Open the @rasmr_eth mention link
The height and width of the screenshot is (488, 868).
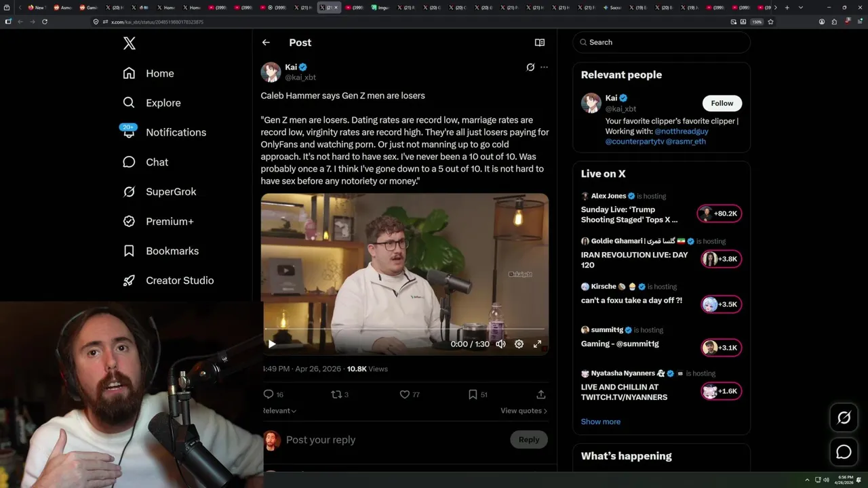click(x=686, y=142)
